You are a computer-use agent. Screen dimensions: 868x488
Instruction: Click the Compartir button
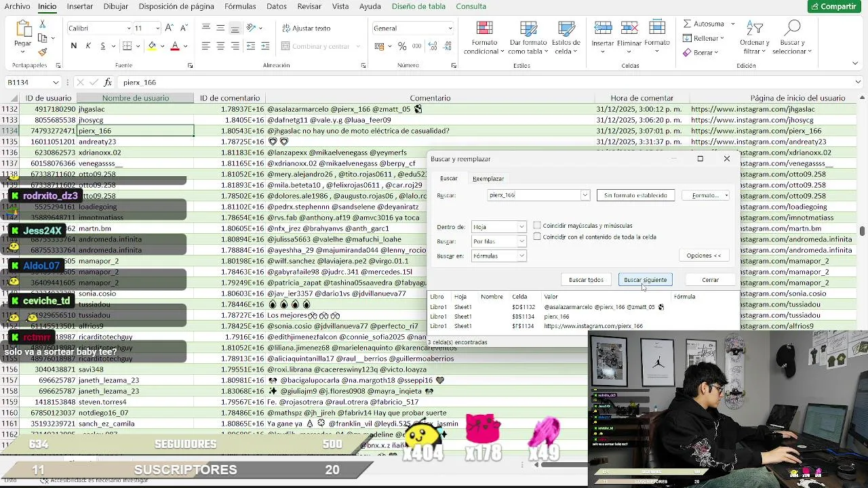tap(833, 6)
